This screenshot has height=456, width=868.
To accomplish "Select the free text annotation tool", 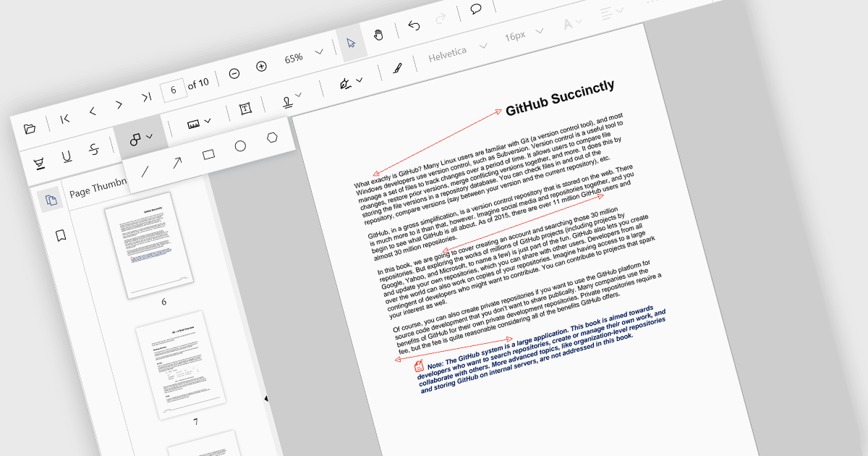I will [x=245, y=109].
